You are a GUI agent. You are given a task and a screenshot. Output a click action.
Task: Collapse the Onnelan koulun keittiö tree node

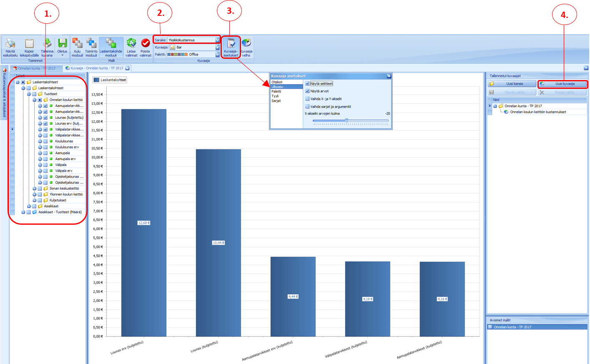[x=34, y=100]
